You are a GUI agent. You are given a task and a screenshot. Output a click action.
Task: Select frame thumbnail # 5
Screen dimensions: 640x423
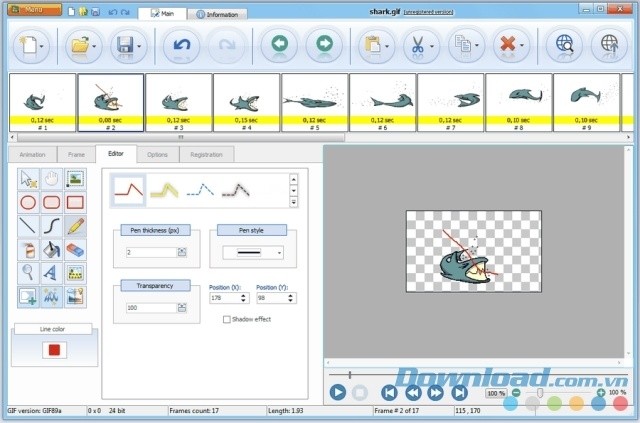point(314,102)
